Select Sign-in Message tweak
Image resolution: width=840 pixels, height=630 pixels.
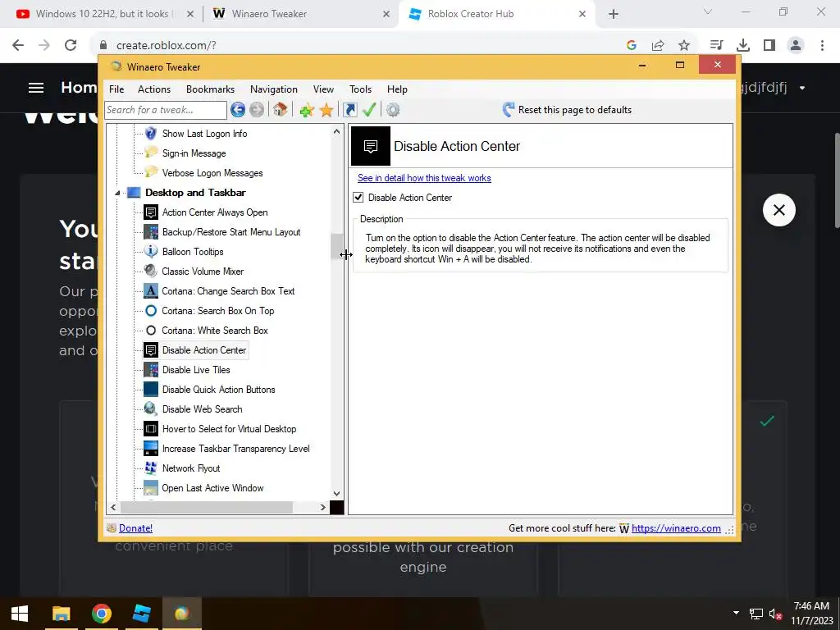click(x=194, y=153)
